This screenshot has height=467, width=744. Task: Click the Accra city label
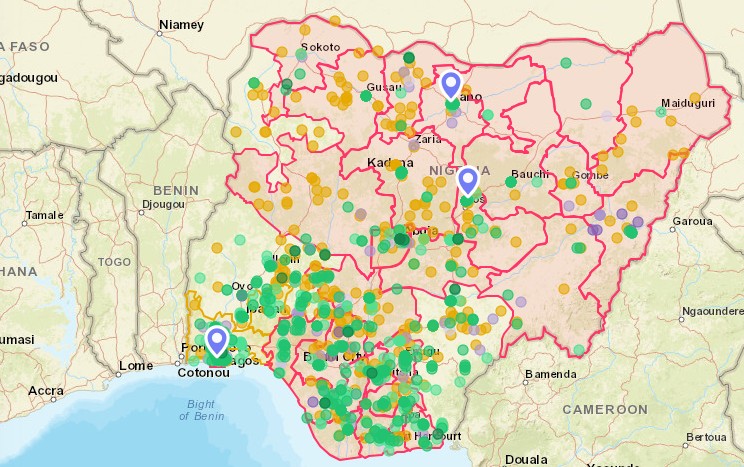pos(46,390)
